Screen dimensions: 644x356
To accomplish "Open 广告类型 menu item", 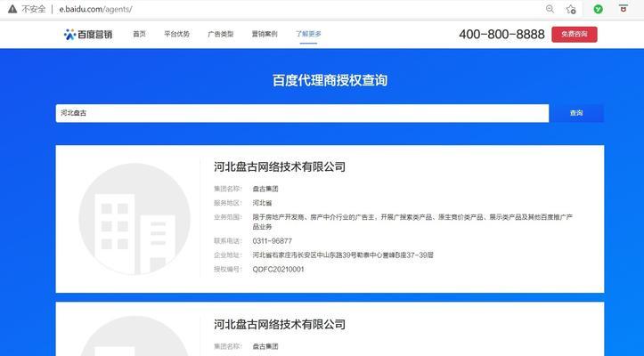I will (x=221, y=34).
